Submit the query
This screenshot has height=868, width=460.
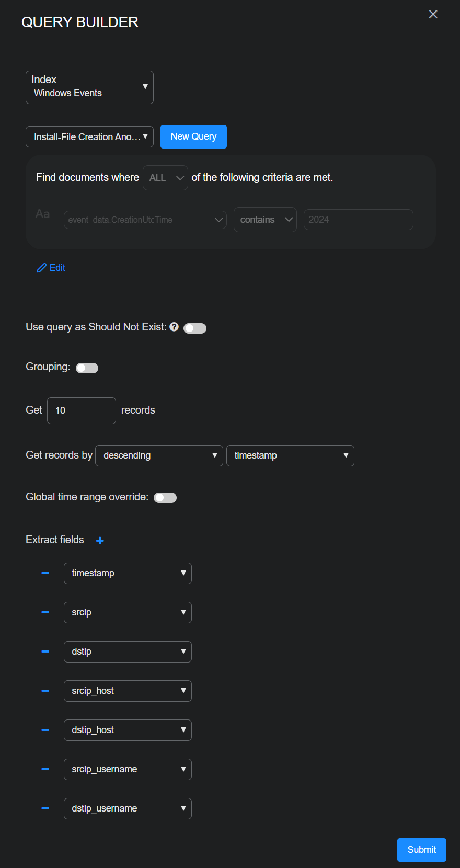coord(421,850)
